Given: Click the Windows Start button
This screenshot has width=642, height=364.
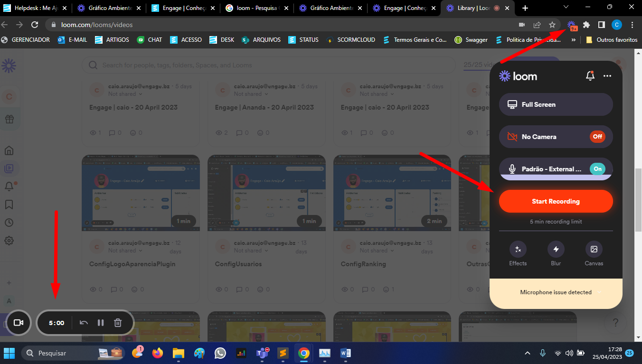Looking at the screenshot, I should click(x=9, y=353).
